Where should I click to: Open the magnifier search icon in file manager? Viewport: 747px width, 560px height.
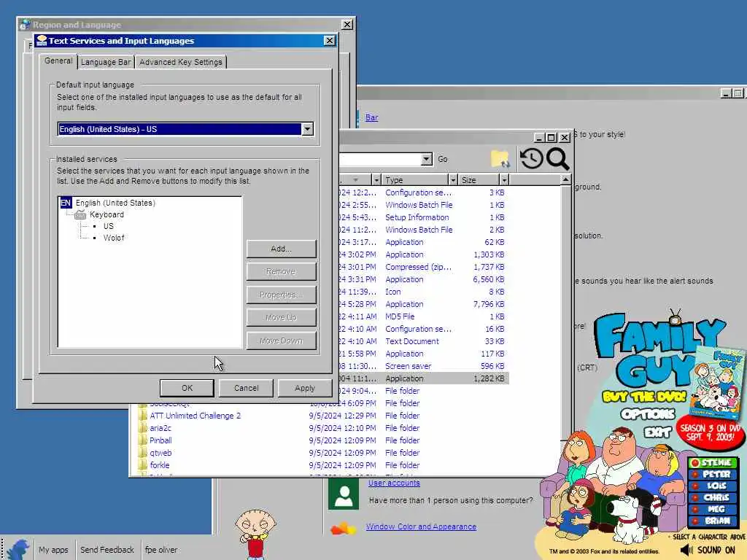click(557, 158)
